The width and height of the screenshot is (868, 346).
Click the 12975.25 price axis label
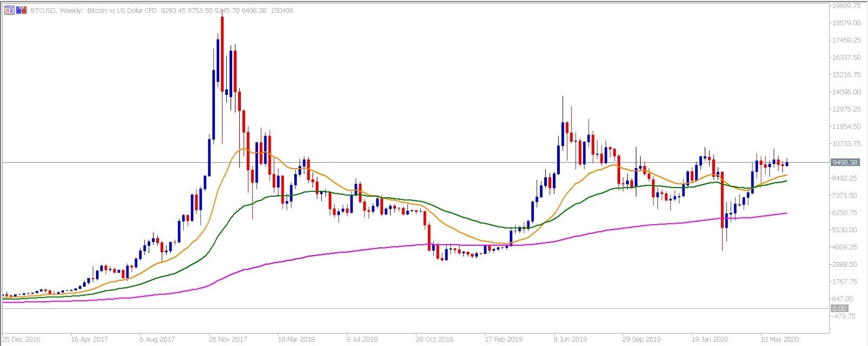[x=846, y=109]
